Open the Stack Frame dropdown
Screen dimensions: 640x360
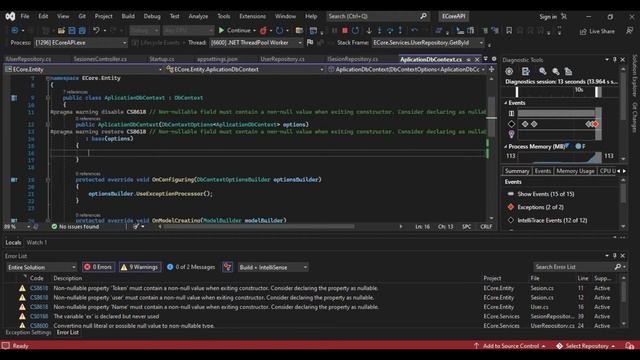click(428, 42)
